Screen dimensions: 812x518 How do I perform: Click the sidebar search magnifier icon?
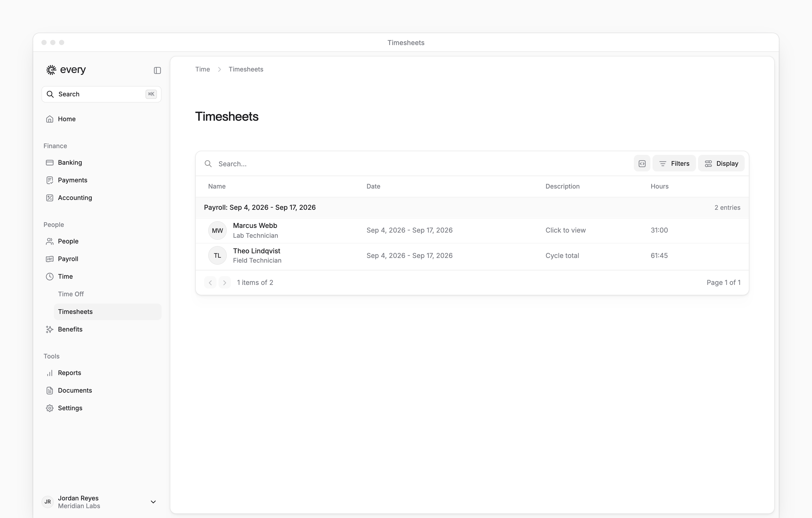pyautogui.click(x=50, y=94)
